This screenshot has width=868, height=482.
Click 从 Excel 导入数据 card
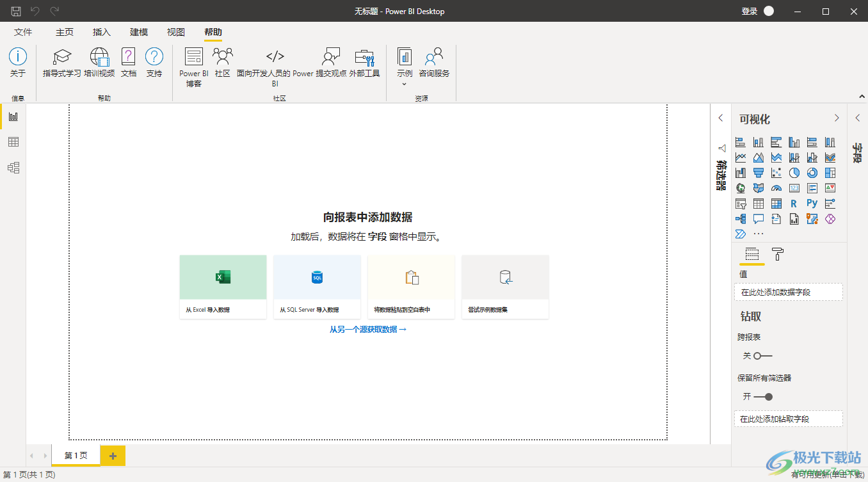click(x=223, y=287)
